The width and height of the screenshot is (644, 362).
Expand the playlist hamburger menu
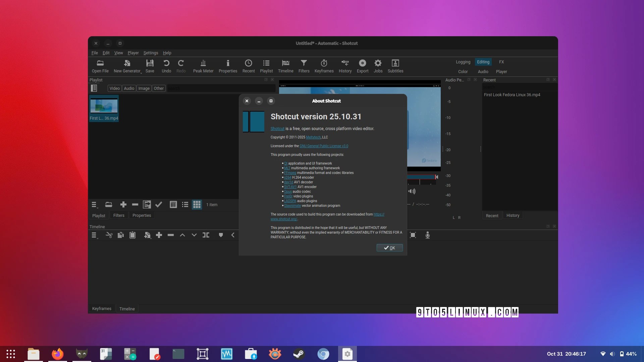click(94, 205)
